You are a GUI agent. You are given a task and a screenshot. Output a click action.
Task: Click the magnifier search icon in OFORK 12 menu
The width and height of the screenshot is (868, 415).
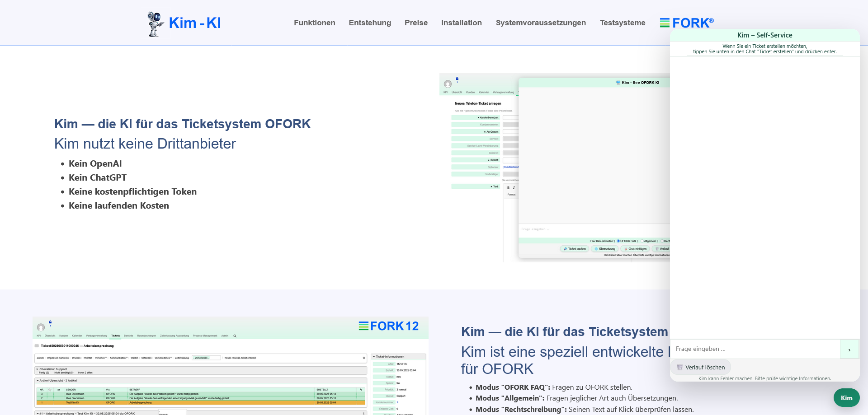coord(235,336)
